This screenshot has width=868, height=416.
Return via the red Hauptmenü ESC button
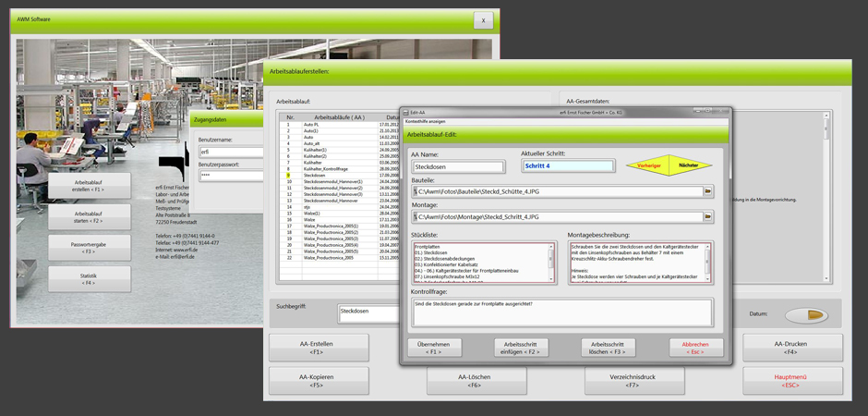pyautogui.click(x=792, y=380)
